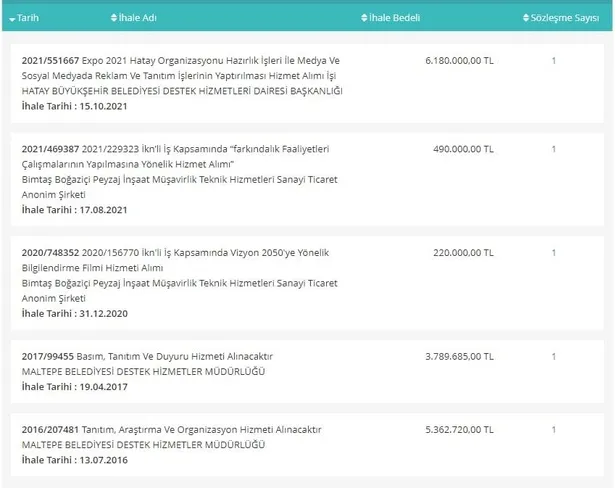The height and width of the screenshot is (488, 616).
Task: Select the 220.000,00 TL tender price
Action: pyautogui.click(x=463, y=253)
